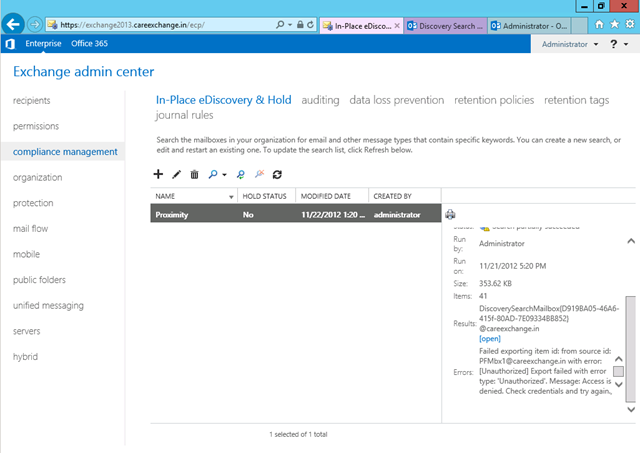The height and width of the screenshot is (453, 640).
Task: Open hybrid in left navigation
Action: pos(25,357)
